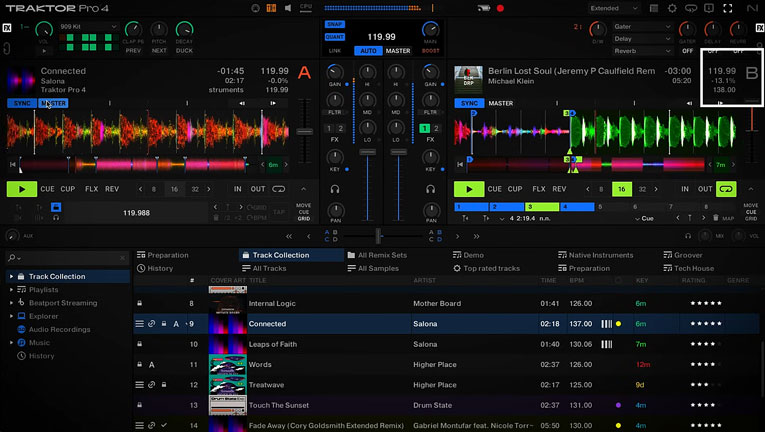Click NEXT pattern button
765x432 pixels.
[159, 51]
